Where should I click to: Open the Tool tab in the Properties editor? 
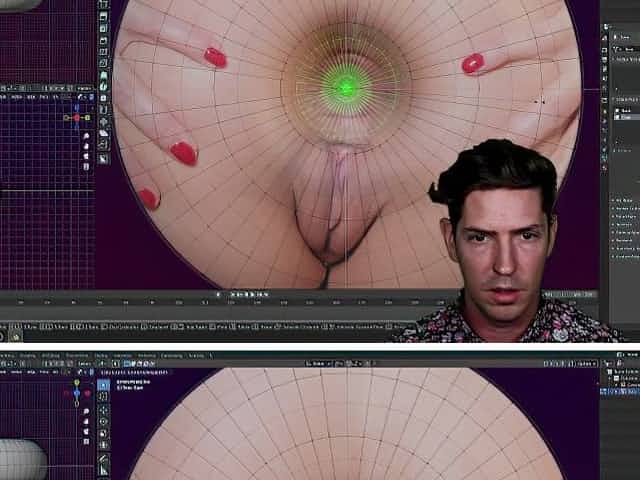pos(605,37)
